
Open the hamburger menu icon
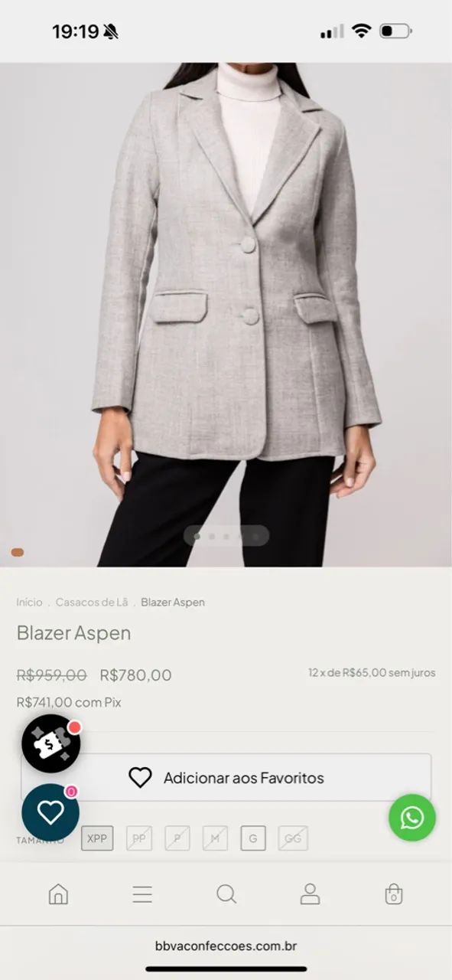(x=142, y=894)
